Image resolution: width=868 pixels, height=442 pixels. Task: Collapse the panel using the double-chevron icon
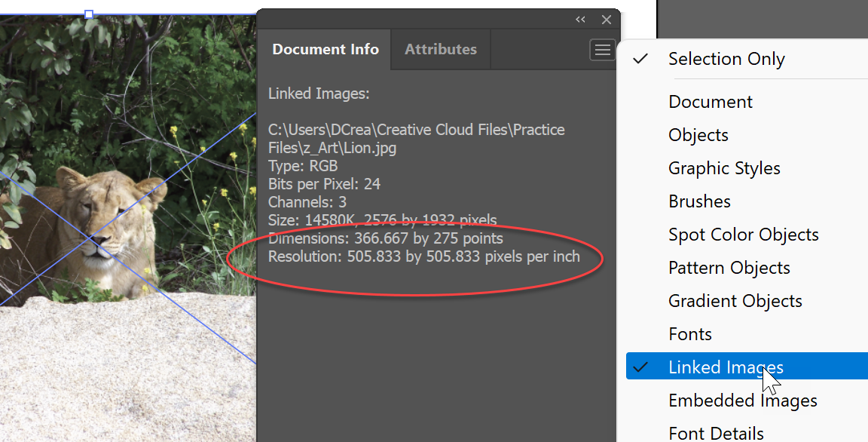coord(579,20)
